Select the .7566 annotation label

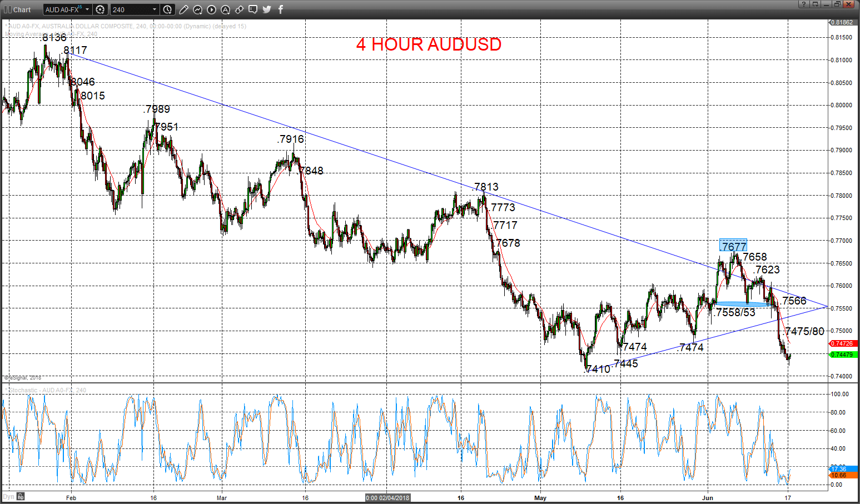click(x=793, y=301)
